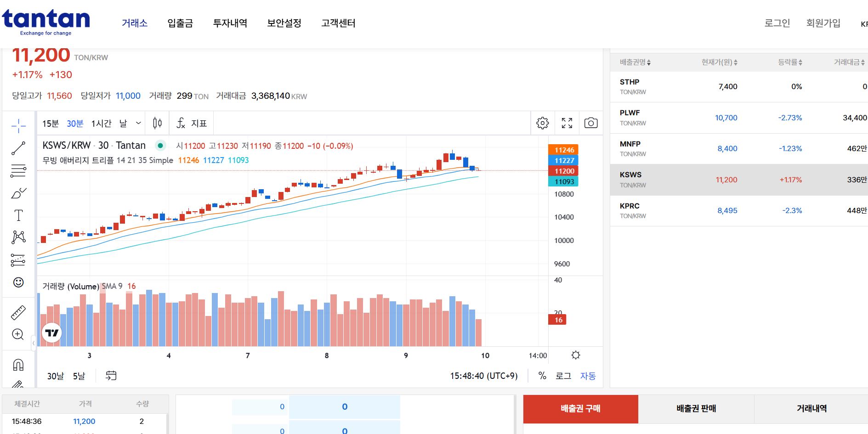Screen dimensions: 868x434
Task: Open chart settings gear
Action: [543, 123]
